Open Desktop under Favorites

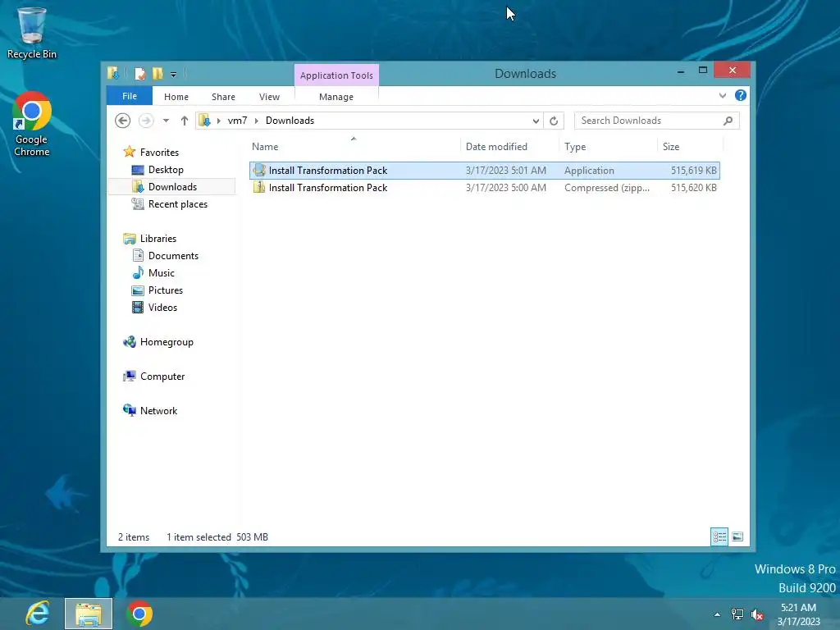coord(166,170)
